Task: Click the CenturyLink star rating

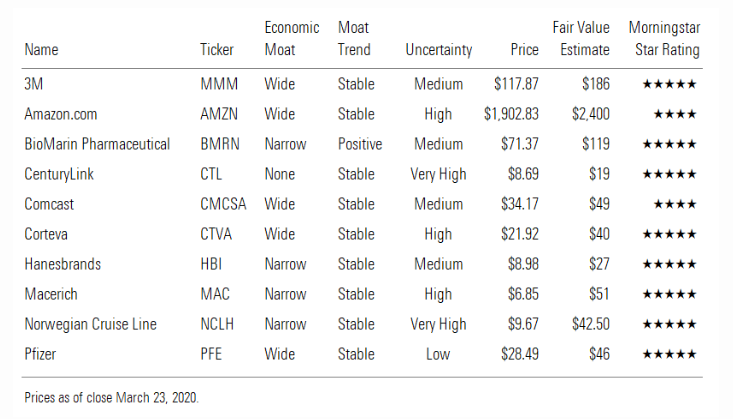Action: point(671,175)
